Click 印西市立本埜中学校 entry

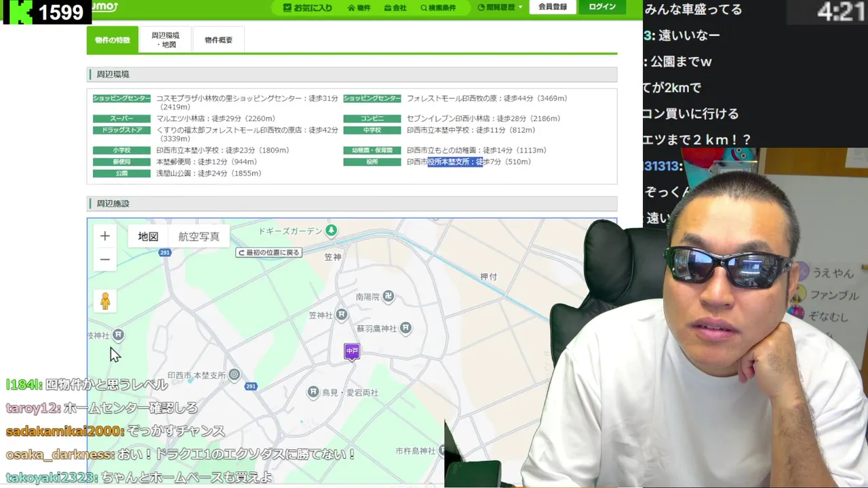click(x=471, y=130)
